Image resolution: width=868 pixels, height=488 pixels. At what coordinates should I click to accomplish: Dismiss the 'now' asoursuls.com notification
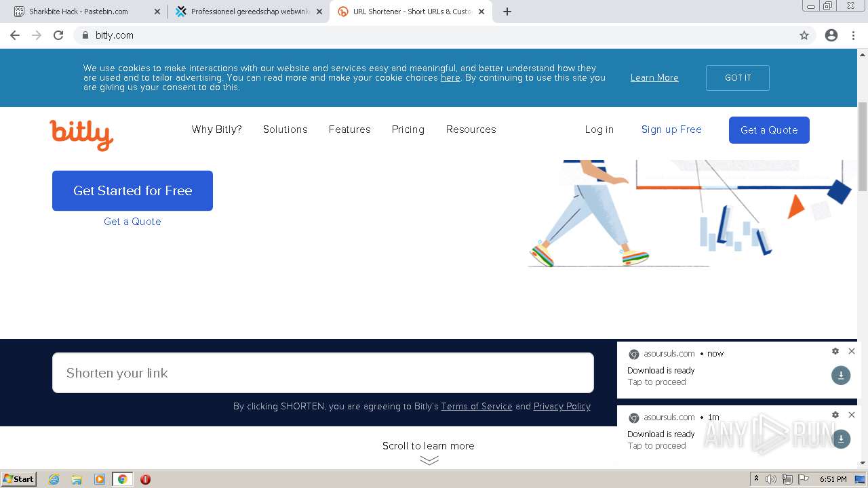(852, 351)
